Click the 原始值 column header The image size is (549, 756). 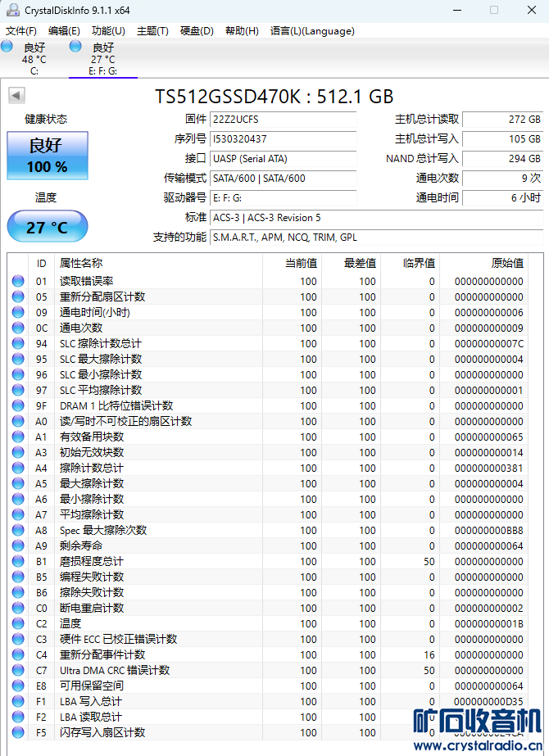484,263
